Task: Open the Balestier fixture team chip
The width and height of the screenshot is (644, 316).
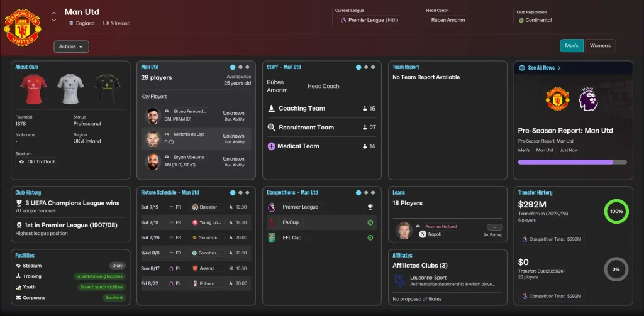Action: coord(208,207)
